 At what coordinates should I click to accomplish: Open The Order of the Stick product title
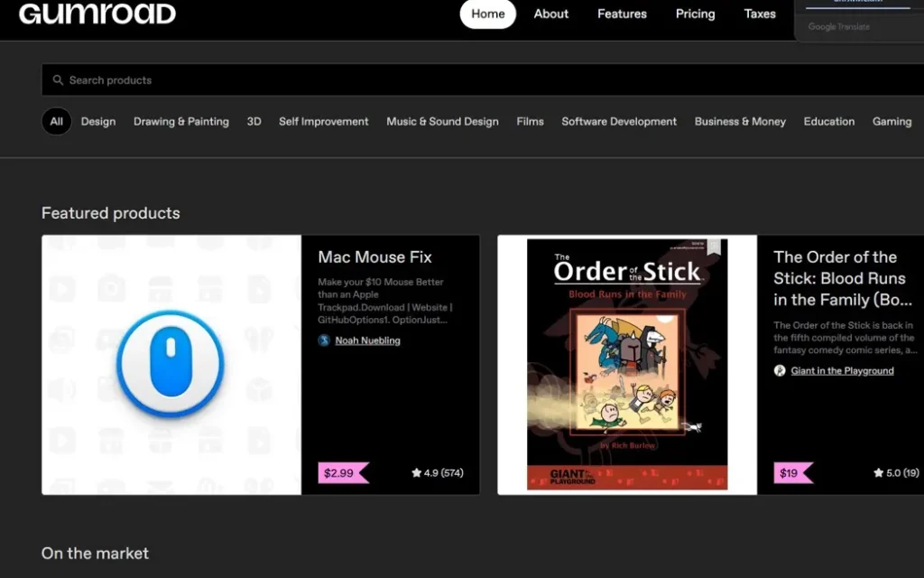[x=844, y=278]
